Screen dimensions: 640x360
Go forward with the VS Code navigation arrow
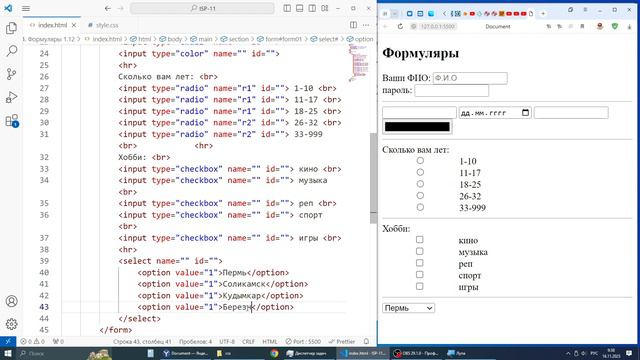click(120, 8)
